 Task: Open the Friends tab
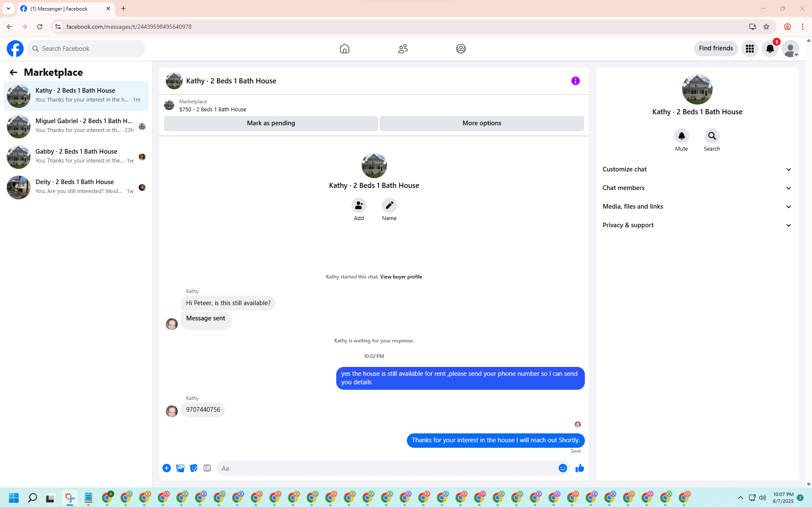[x=403, y=49]
